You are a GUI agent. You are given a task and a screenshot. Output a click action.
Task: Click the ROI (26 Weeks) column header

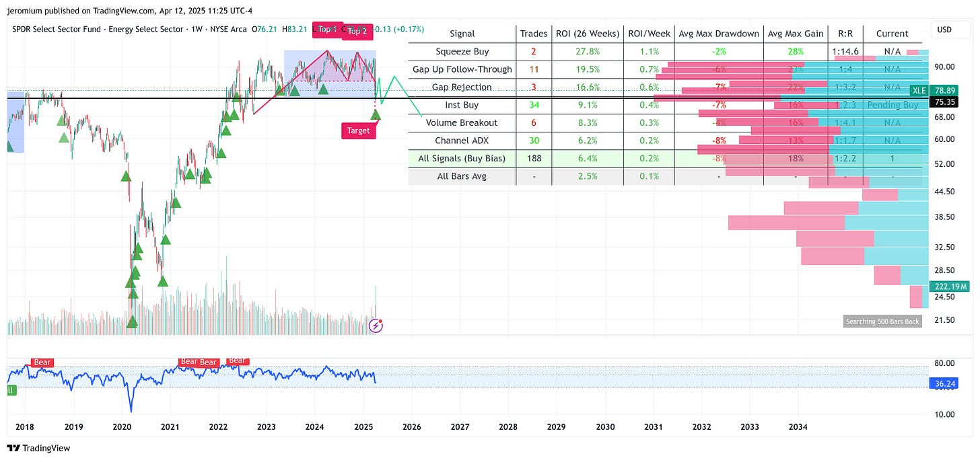586,34
